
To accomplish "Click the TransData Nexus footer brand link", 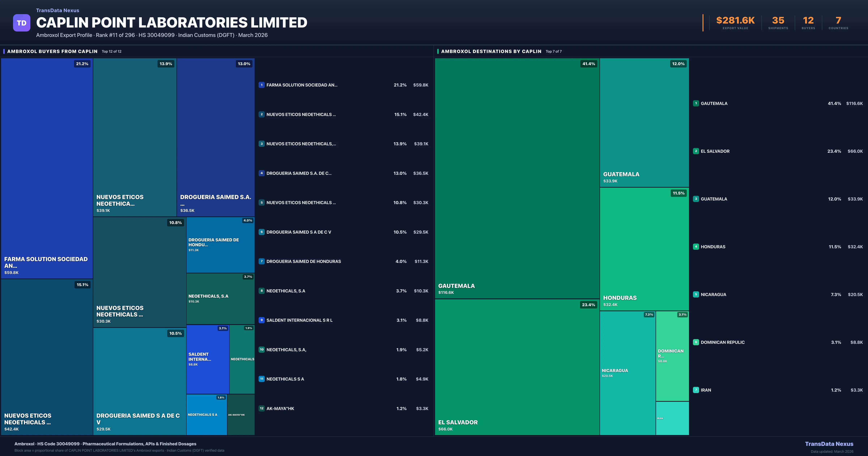I will pos(829,444).
